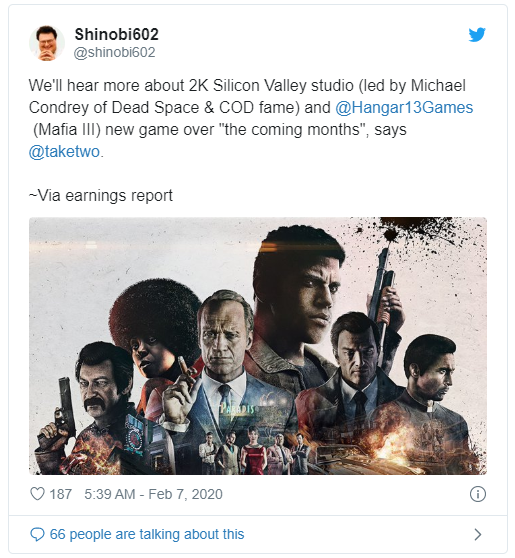Click the tweet text about 2K Silicon Valley
The image size is (515, 558).
pos(251,119)
